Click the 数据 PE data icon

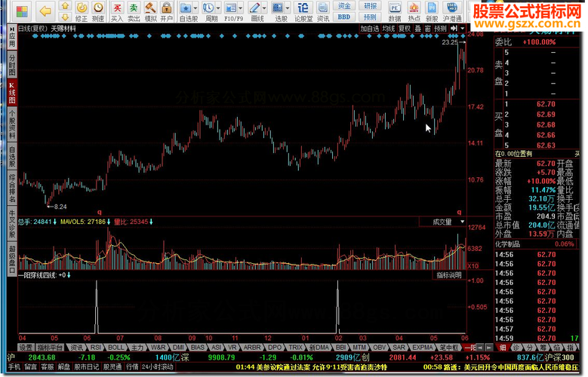(395, 11)
